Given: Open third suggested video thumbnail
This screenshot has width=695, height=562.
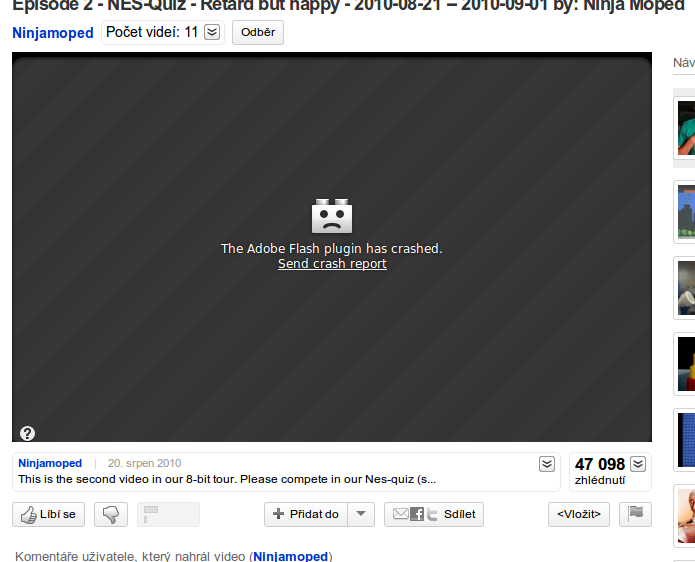Looking at the screenshot, I should (x=686, y=288).
